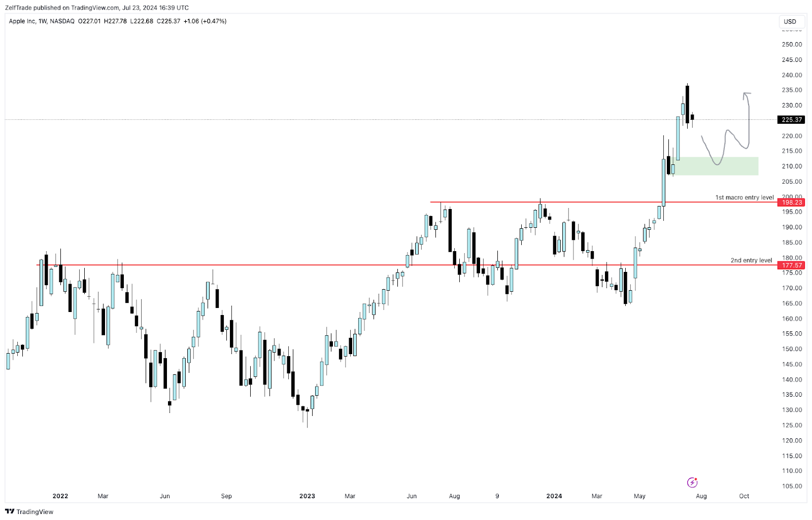Screen dimensions: 812x520
Task: Click the purple lightning bolt icon
Action: 692,482
